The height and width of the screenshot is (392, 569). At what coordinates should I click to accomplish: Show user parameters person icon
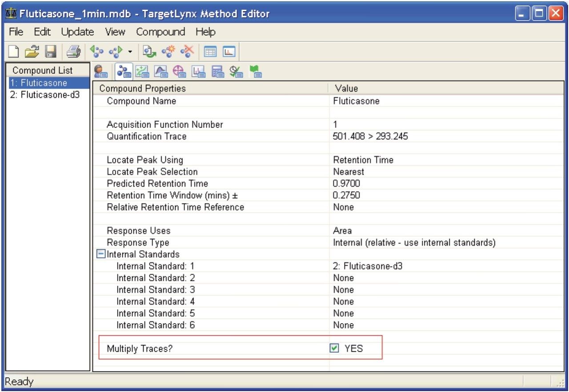(x=101, y=72)
